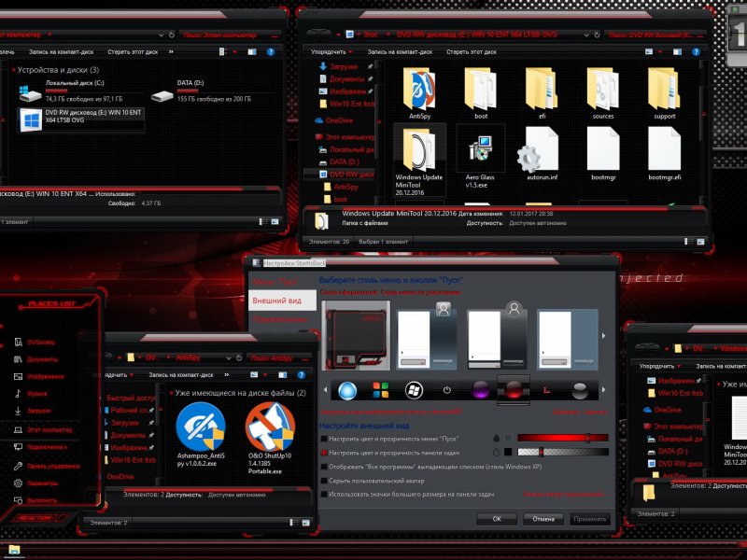Switch AntiSpy window to details view

pyautogui.click(x=294, y=523)
